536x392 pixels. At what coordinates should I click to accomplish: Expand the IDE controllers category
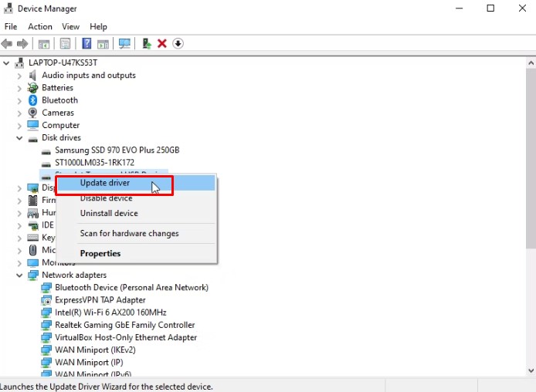tap(19, 225)
